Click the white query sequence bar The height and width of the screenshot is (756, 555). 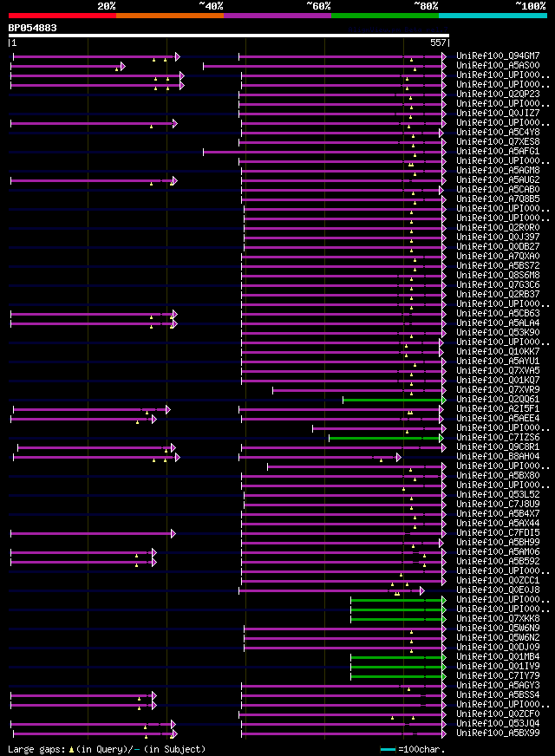[x=229, y=36]
